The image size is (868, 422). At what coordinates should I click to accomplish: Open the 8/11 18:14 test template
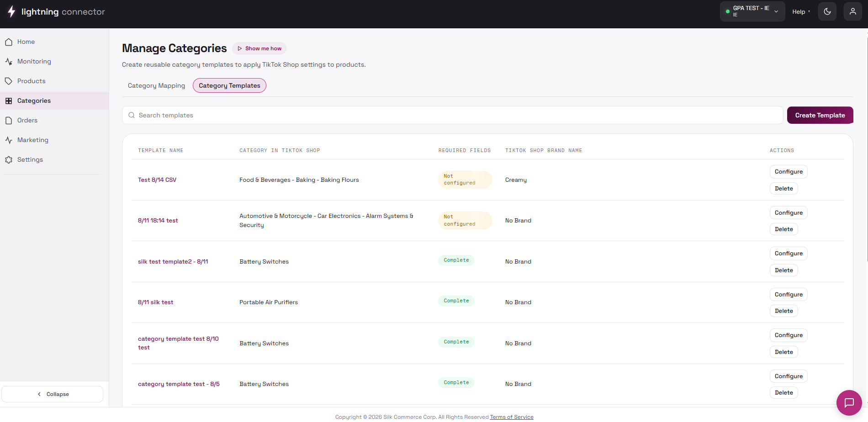coord(158,221)
